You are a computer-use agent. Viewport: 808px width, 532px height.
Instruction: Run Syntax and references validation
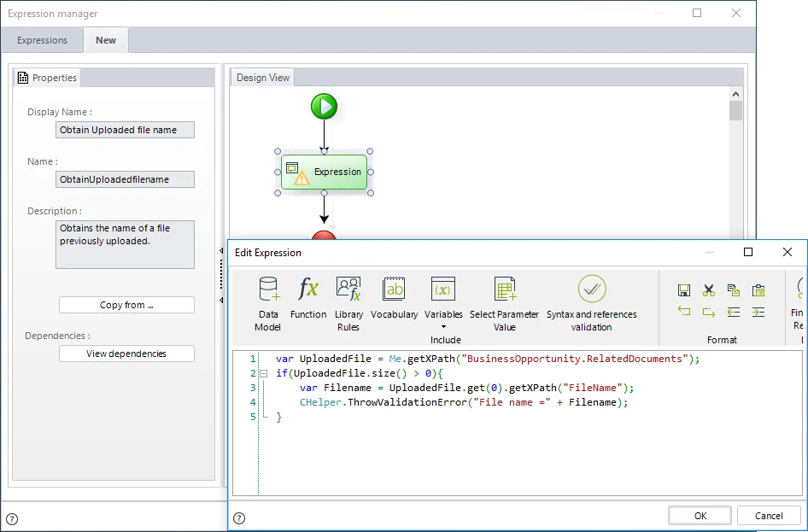[592, 303]
